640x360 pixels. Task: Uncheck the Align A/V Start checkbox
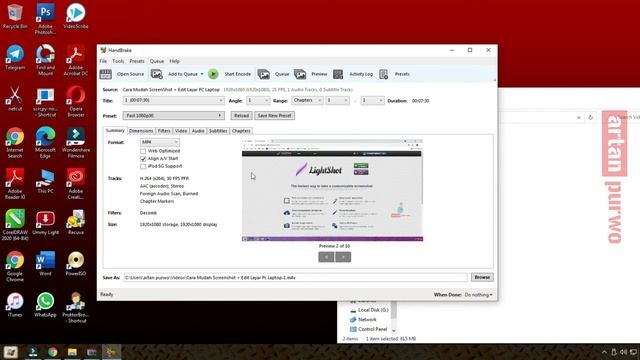[143, 158]
